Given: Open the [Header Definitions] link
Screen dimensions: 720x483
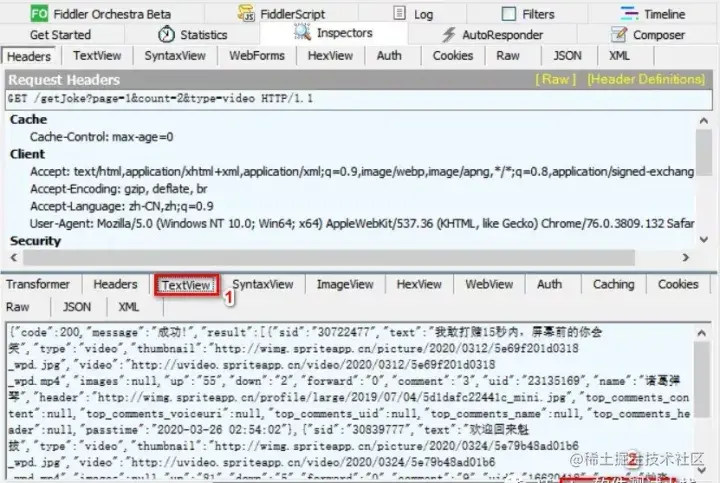Looking at the screenshot, I should pyautogui.click(x=646, y=79).
